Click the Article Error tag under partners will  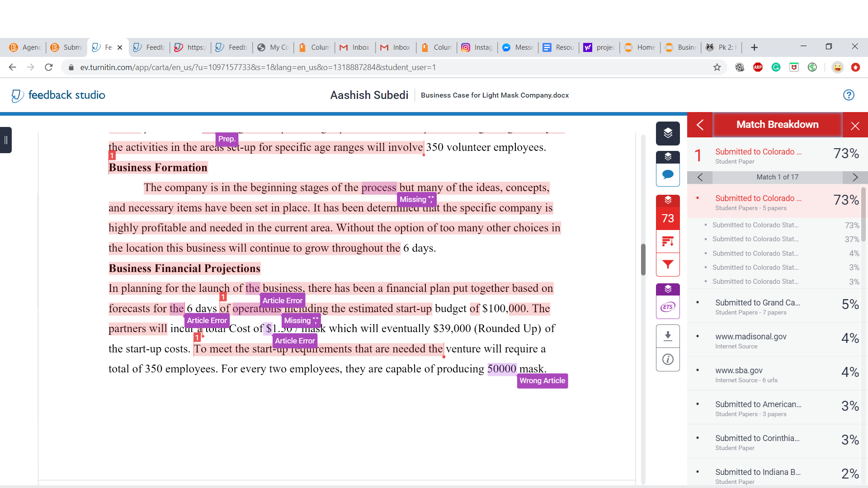(207, 320)
